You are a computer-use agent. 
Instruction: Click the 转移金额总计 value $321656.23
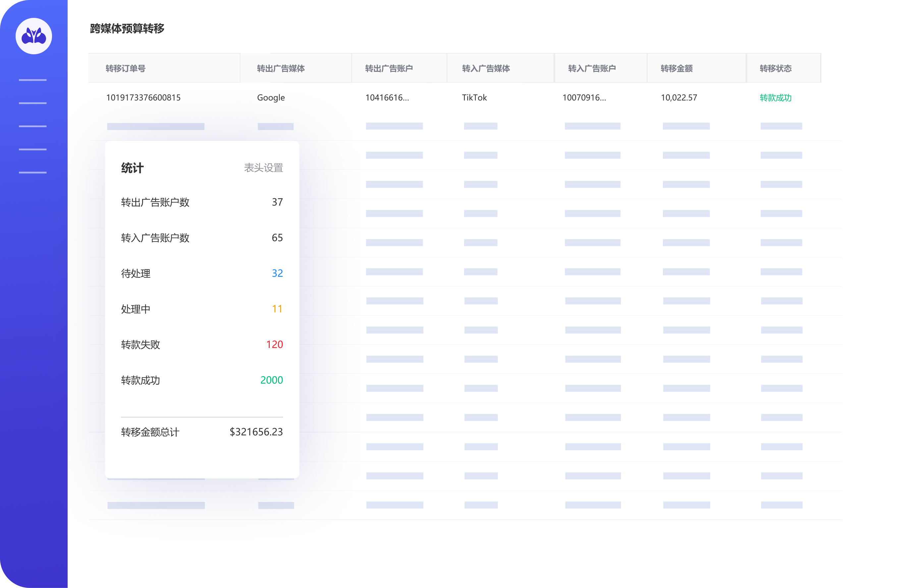pyautogui.click(x=256, y=432)
